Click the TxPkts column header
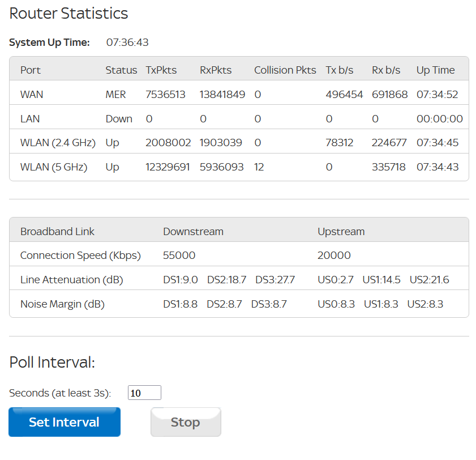 161,70
